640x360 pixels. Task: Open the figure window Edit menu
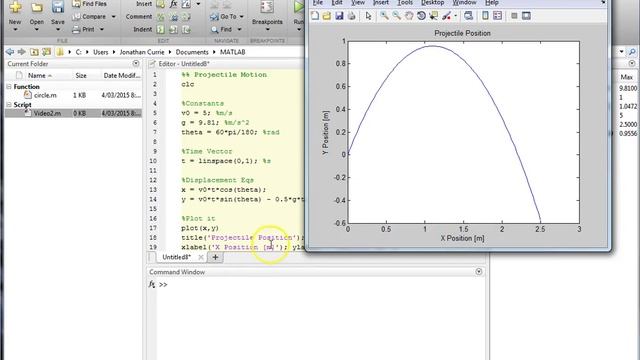tap(337, 2)
